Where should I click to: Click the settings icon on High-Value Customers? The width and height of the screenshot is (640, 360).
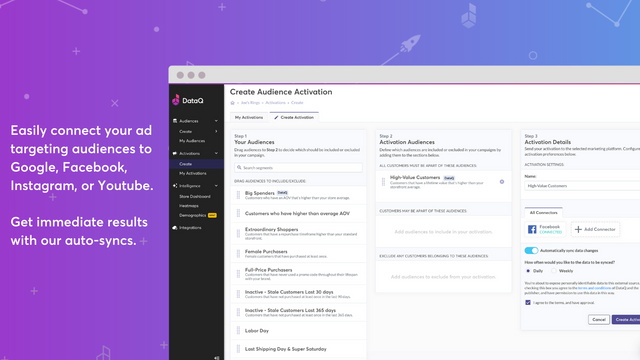click(502, 182)
